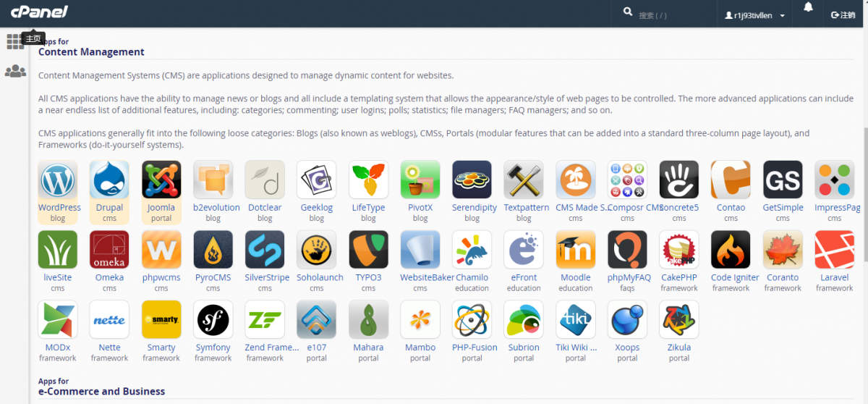Open the Zikula icon
This screenshot has height=404, width=868.
pos(679,319)
